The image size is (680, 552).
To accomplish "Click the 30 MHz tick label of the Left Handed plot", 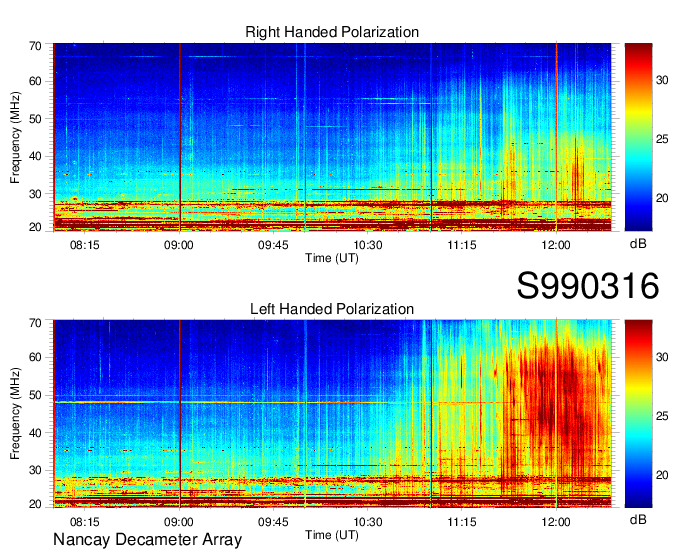I will [35, 470].
